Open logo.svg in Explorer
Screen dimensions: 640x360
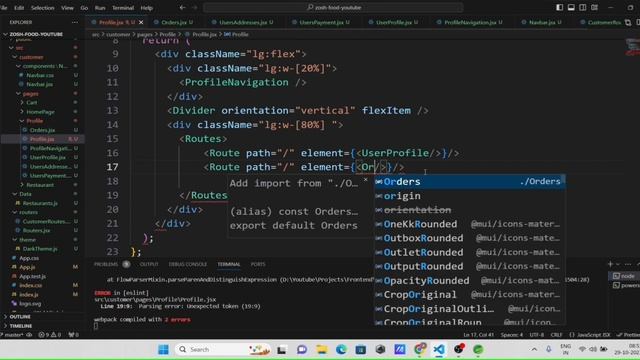point(30,304)
